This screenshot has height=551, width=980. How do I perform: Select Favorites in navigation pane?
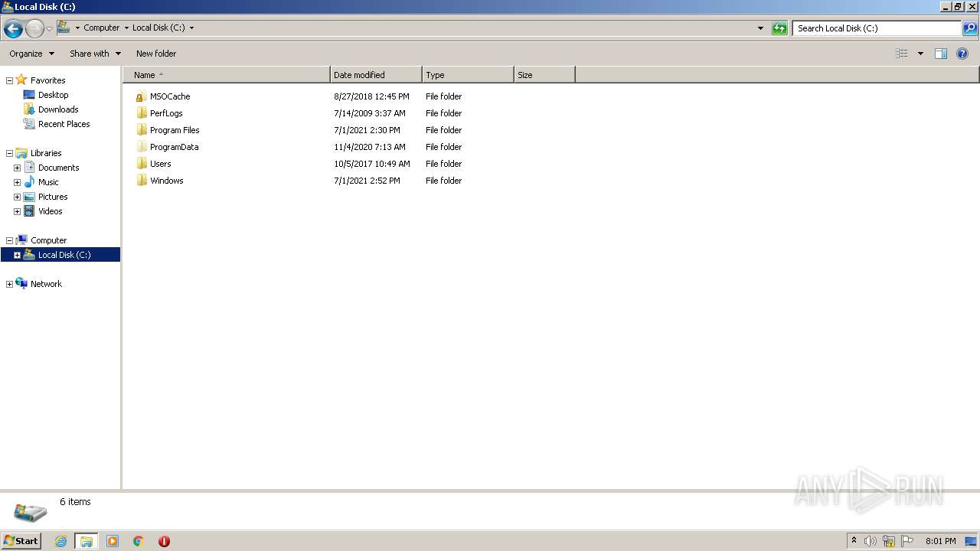click(47, 80)
